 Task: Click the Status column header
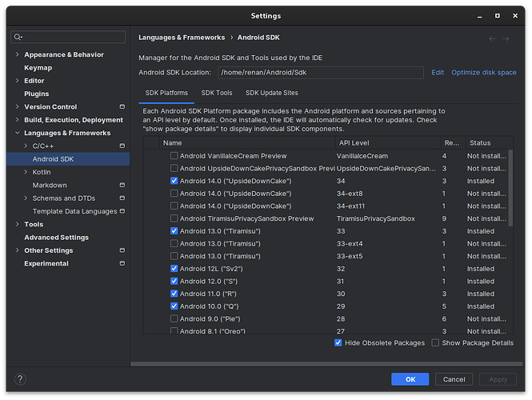[489, 143]
